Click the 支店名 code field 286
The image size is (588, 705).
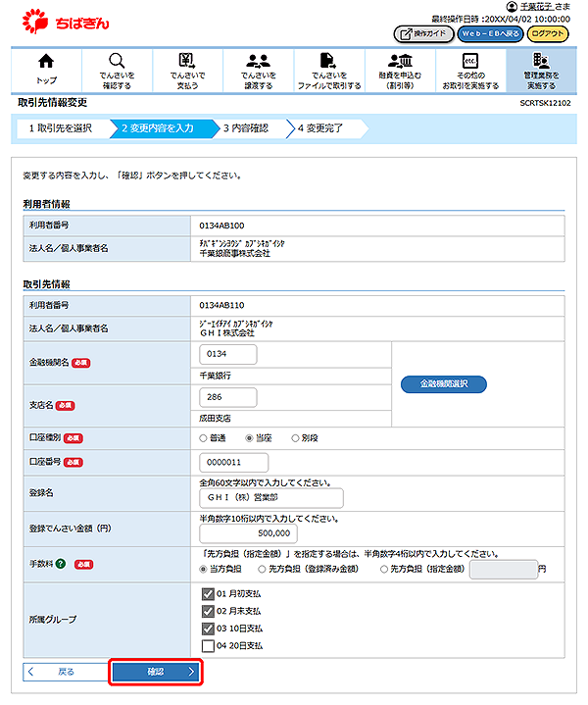click(228, 397)
